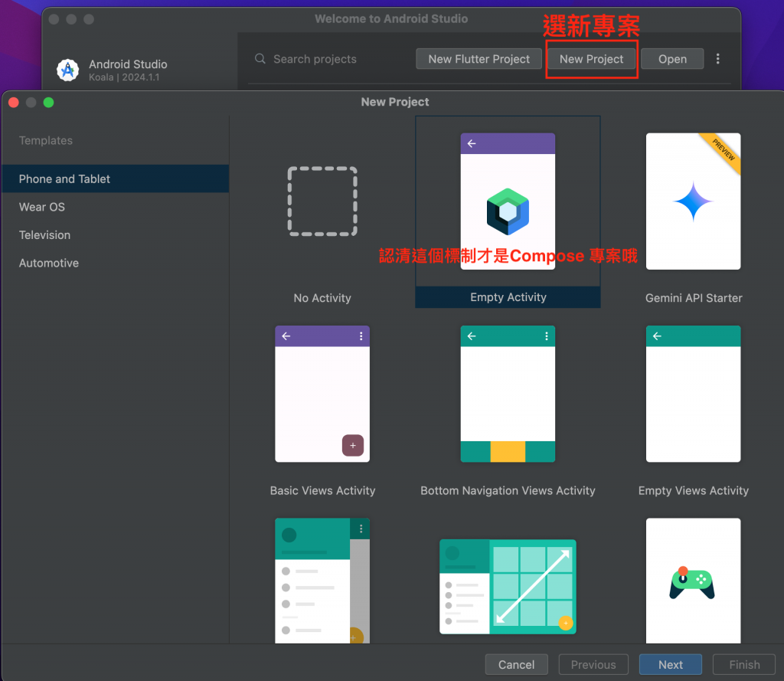Open the Phone and Tablet category
The height and width of the screenshot is (681, 784).
pyautogui.click(x=116, y=178)
